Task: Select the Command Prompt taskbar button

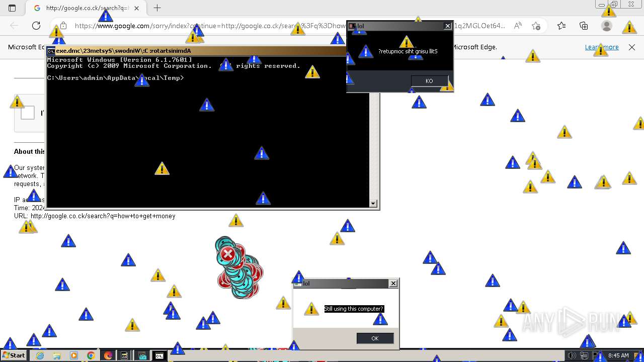Action: point(159,355)
